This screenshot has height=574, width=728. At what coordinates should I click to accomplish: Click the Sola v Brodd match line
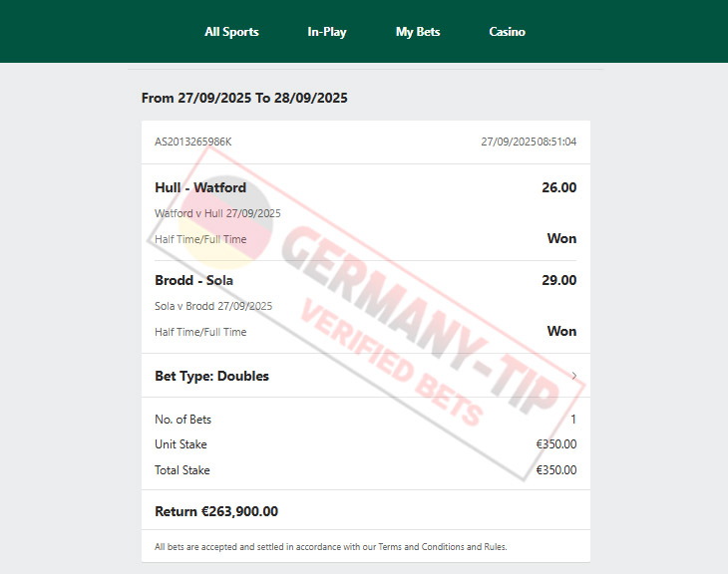coord(213,306)
